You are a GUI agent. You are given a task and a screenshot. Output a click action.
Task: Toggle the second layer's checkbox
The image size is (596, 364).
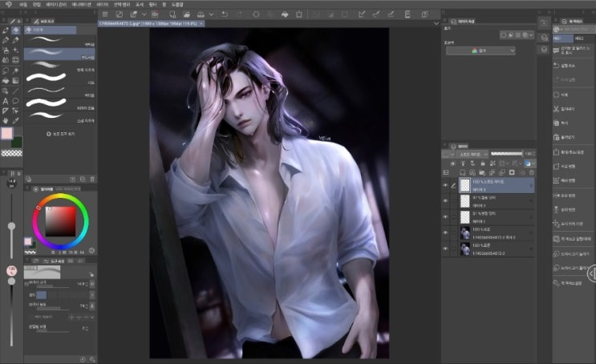(453, 201)
